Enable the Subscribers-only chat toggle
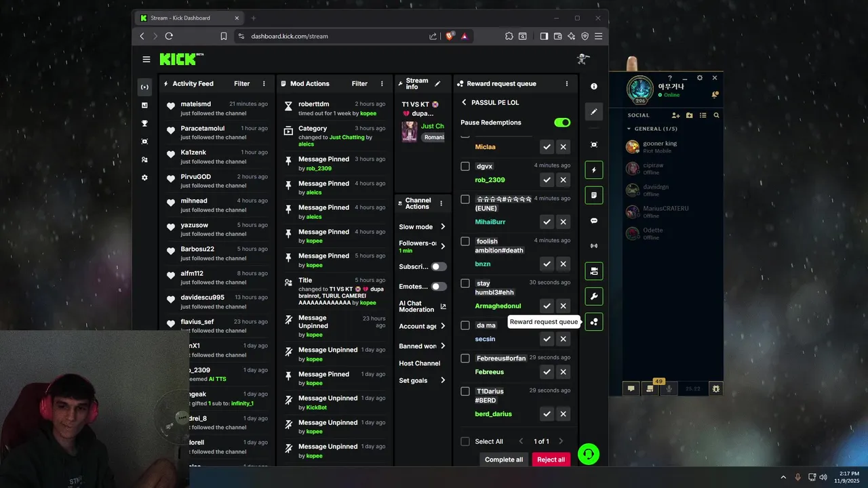Screen dimensions: 868x488 (439, 266)
